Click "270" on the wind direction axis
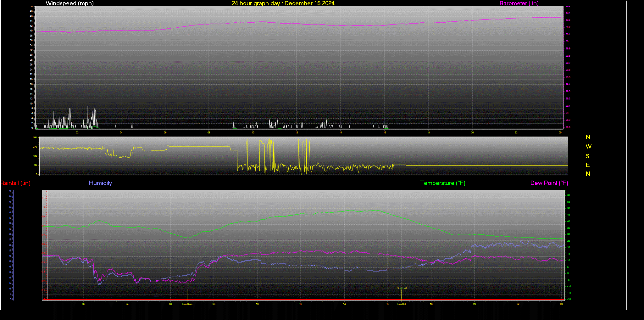 point(35,147)
